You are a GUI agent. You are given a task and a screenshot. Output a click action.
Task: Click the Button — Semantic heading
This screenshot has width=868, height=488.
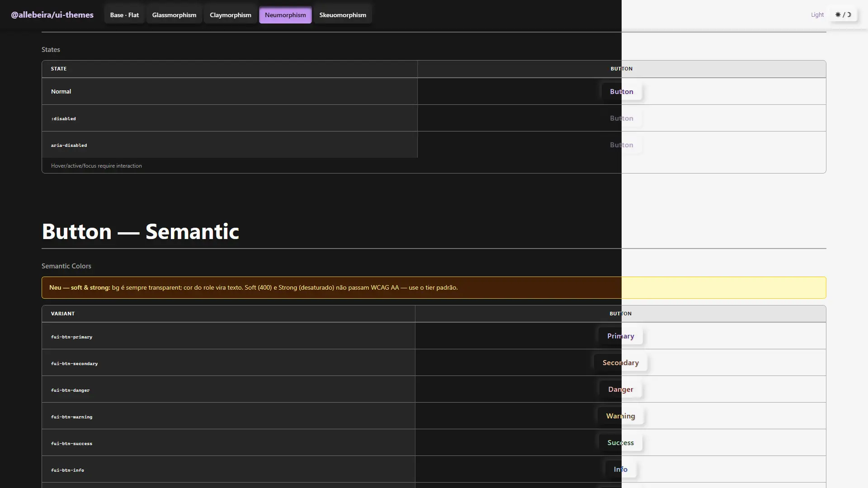[x=140, y=231]
